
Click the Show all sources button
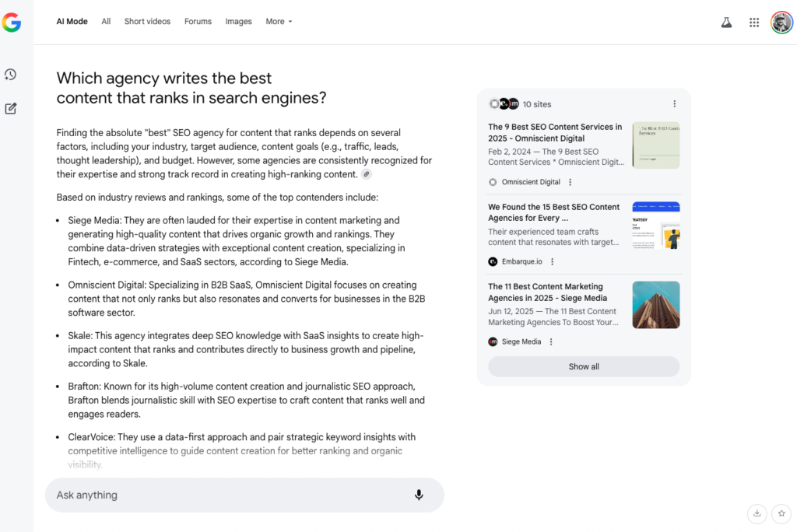tap(584, 367)
